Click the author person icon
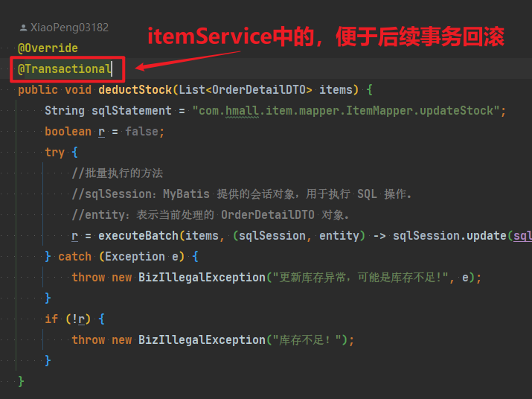This screenshot has width=532, height=399. pyautogui.click(x=23, y=28)
